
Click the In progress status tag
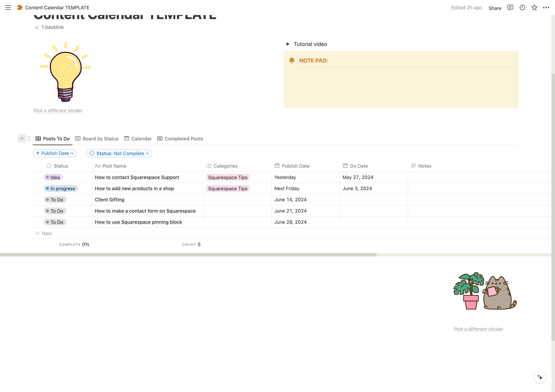point(61,188)
